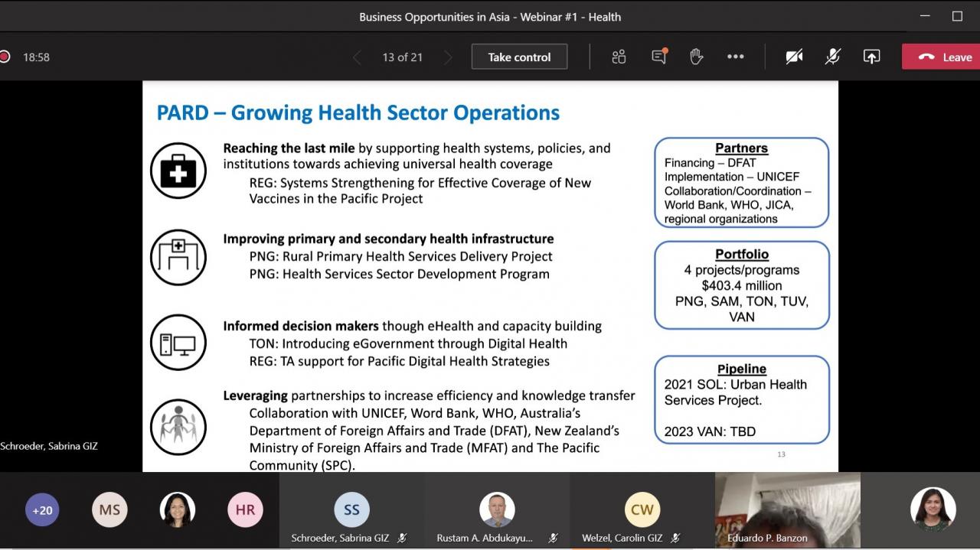Click '2021 SOL: Urban Health Services Project' text

[x=736, y=392]
